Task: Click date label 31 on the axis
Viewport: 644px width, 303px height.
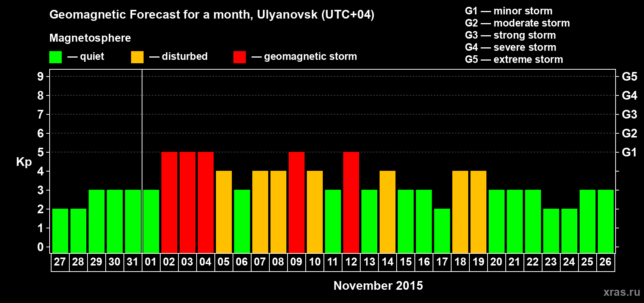Action: 133,262
